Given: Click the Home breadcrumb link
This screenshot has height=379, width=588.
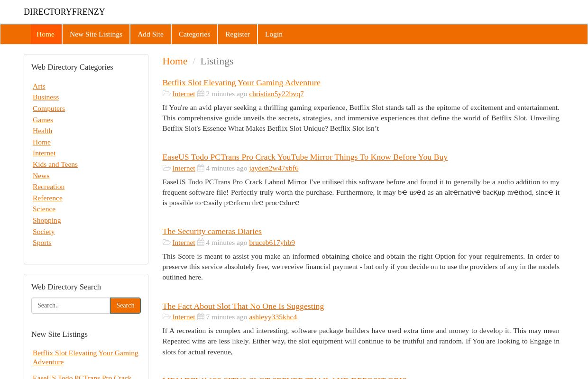Looking at the screenshot, I should point(175,61).
